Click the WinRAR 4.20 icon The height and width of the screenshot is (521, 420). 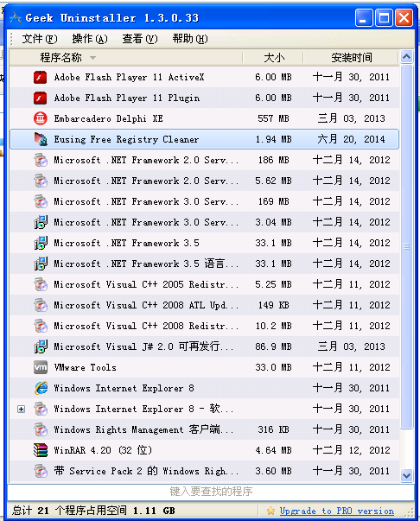pos(41,450)
